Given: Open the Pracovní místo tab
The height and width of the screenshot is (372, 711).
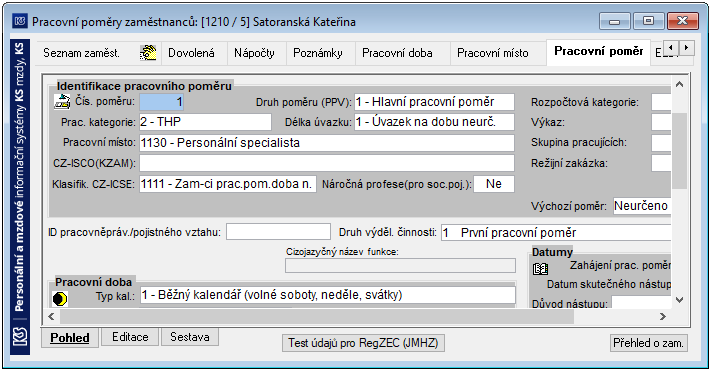Looking at the screenshot, I should 493,53.
